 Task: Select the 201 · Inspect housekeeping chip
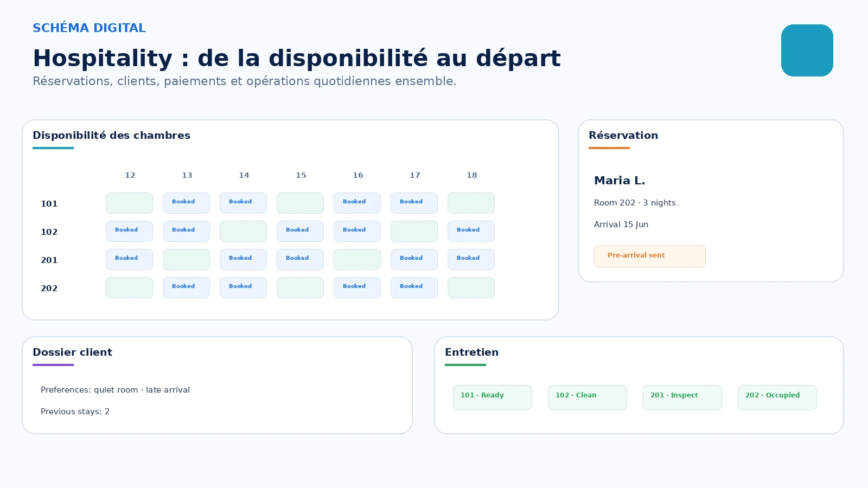click(x=682, y=397)
